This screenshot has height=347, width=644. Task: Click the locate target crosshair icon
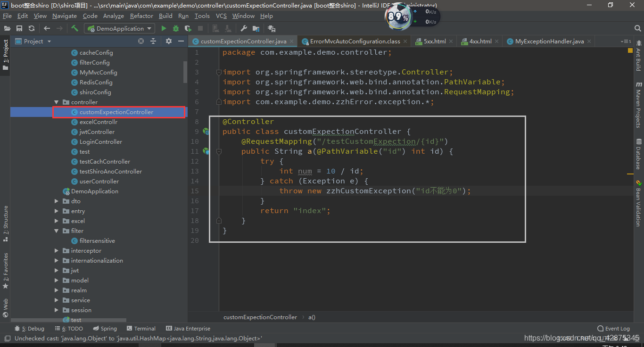click(x=140, y=41)
